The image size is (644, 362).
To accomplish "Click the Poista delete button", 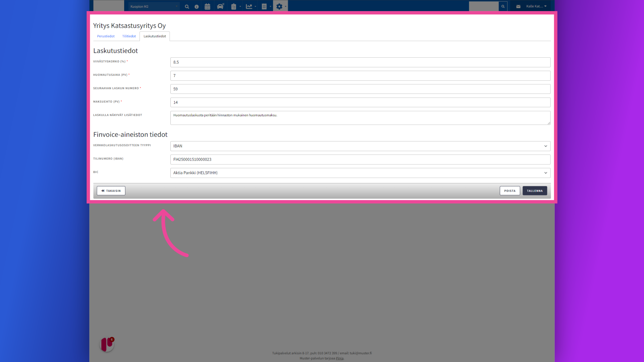I will (x=509, y=191).
